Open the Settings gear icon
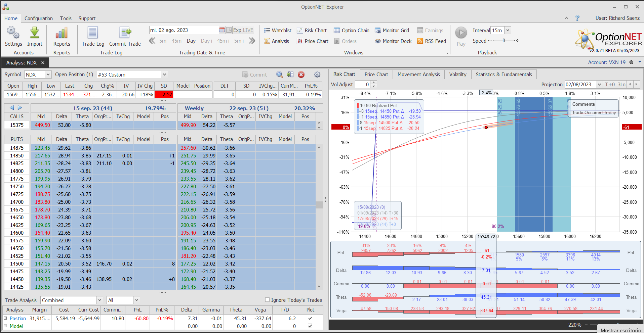The image size is (644, 333). tap(13, 33)
